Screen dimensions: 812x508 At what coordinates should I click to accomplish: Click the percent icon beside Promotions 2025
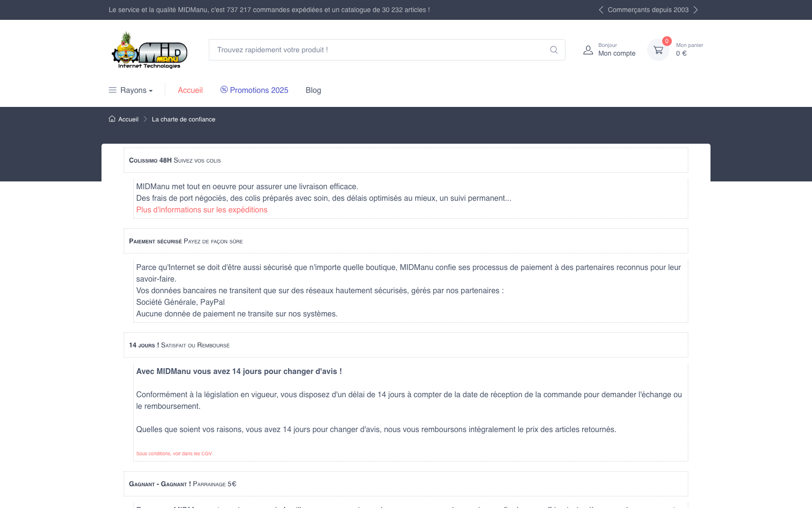point(224,90)
